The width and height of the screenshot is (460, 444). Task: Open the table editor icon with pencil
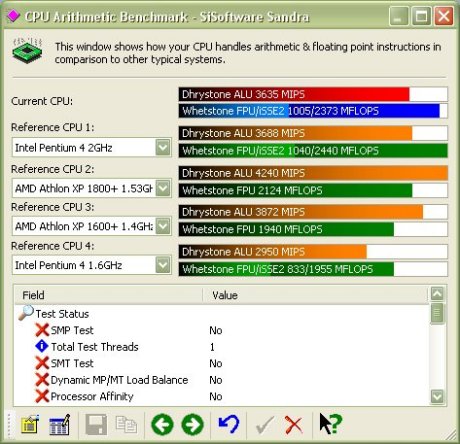click(x=60, y=425)
